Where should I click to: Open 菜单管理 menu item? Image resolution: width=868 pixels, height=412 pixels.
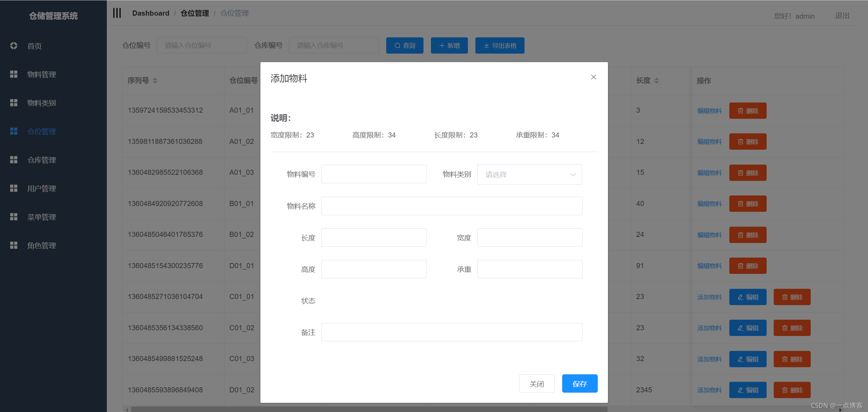[53, 217]
